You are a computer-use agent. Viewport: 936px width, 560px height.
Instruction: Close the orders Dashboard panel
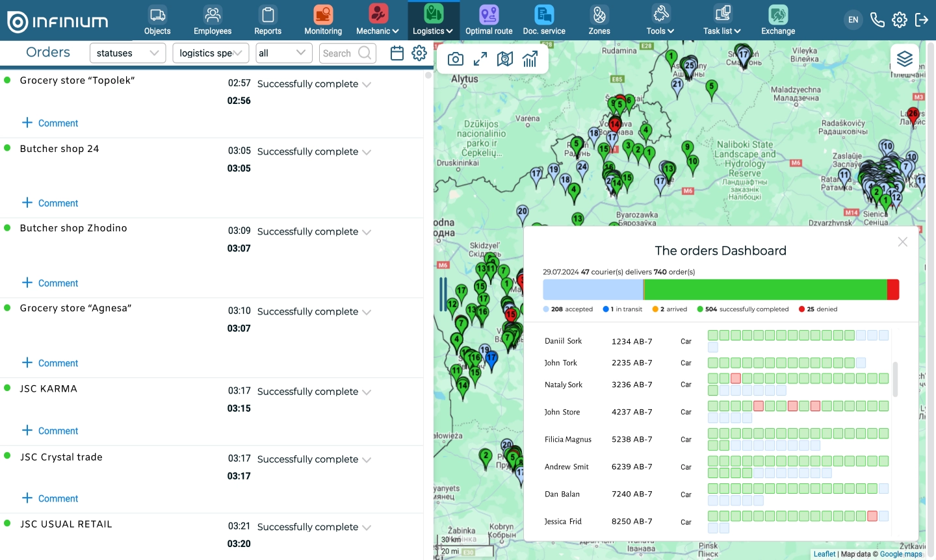click(x=902, y=242)
